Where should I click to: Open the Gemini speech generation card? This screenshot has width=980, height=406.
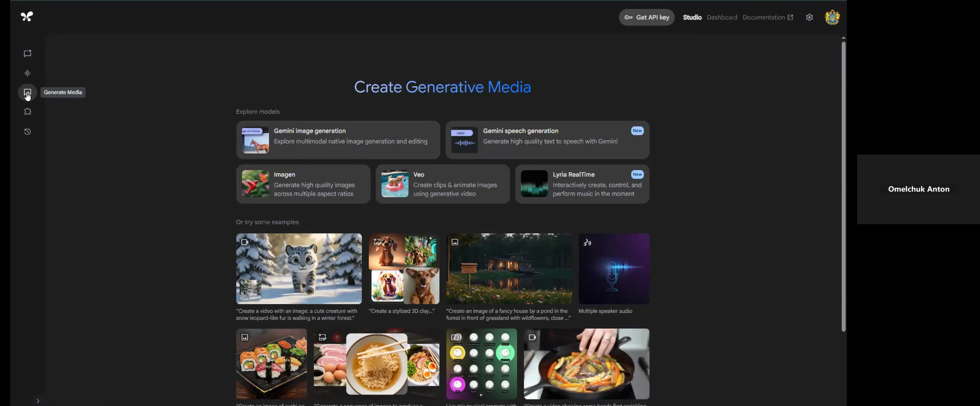point(547,140)
